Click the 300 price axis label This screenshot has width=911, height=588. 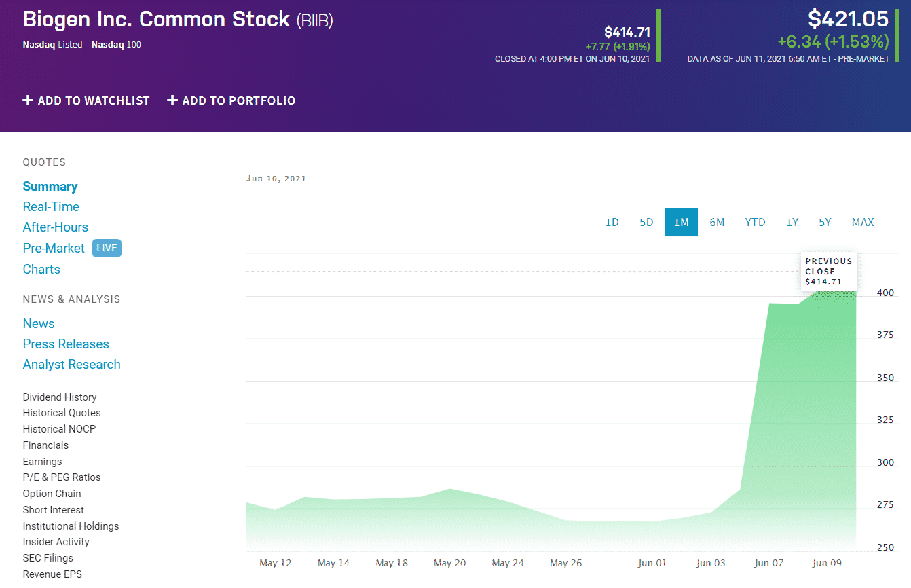pos(885,462)
